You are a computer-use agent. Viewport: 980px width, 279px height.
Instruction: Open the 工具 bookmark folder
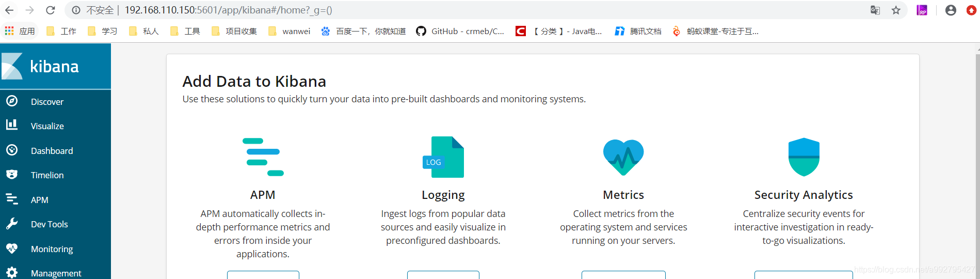(x=185, y=31)
